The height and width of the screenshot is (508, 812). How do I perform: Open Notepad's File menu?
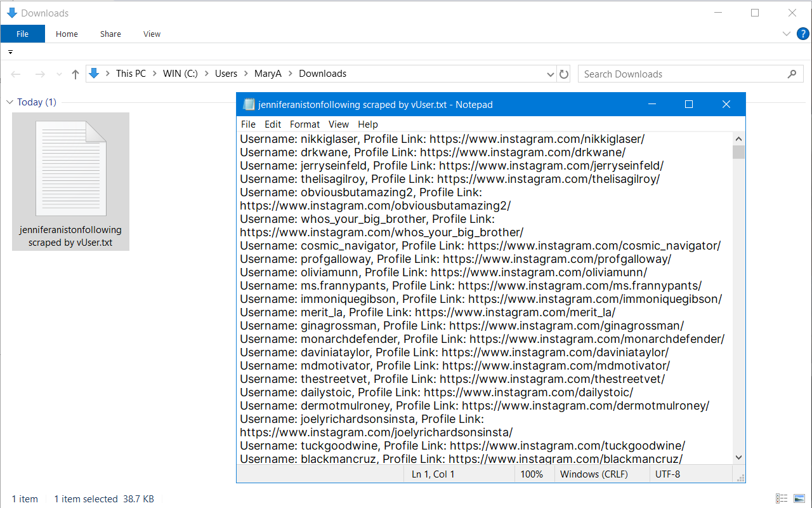tap(248, 124)
